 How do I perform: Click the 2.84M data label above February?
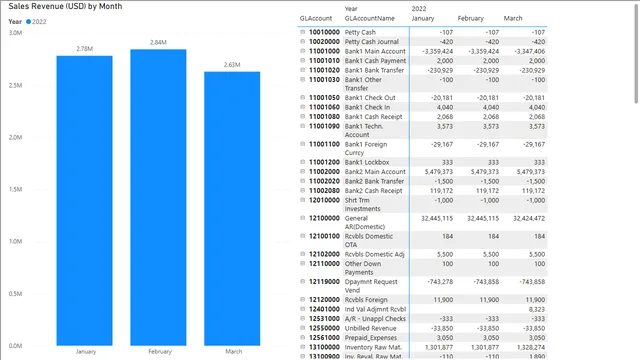[158, 42]
